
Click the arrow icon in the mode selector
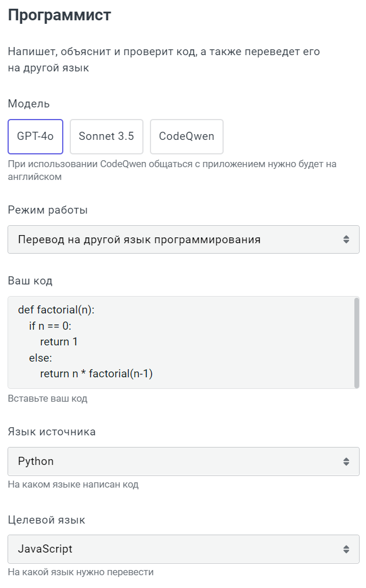click(x=346, y=240)
